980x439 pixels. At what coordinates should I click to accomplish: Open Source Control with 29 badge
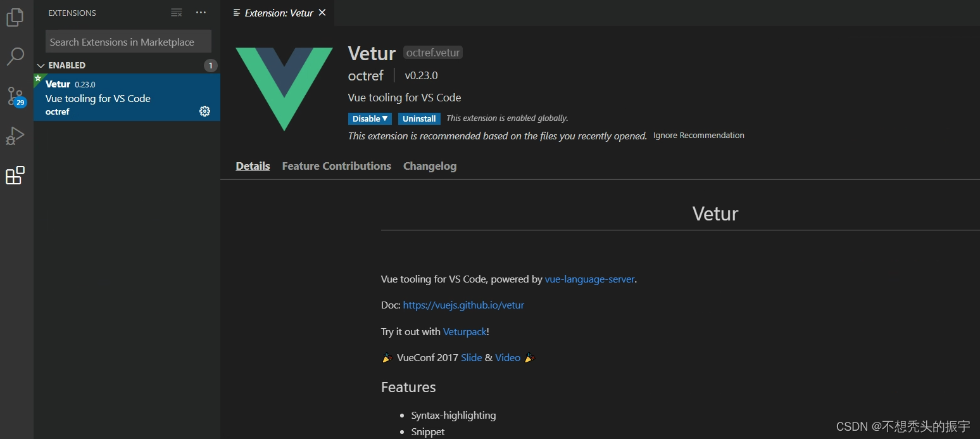15,96
